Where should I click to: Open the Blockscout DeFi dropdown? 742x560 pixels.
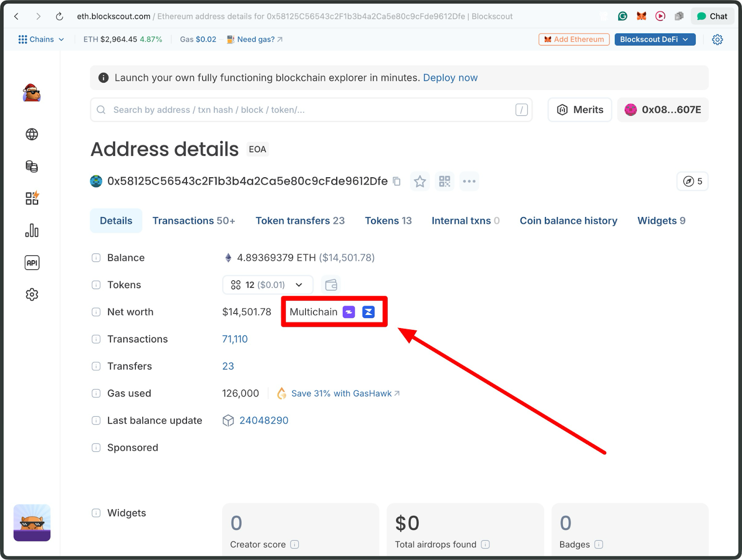(654, 39)
